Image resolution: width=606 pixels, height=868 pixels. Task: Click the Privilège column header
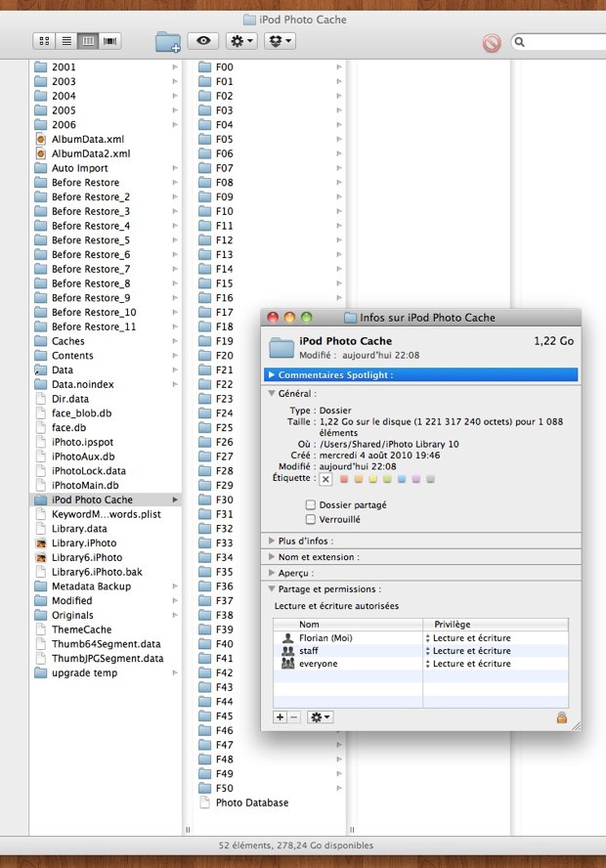coord(496,625)
